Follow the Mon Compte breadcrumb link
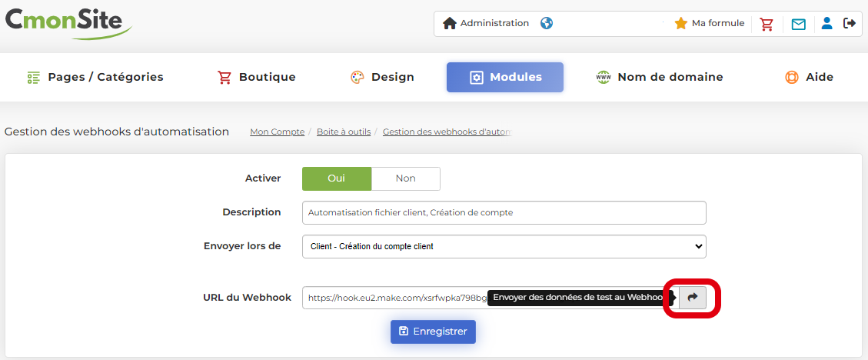The image size is (868, 360). point(277,132)
